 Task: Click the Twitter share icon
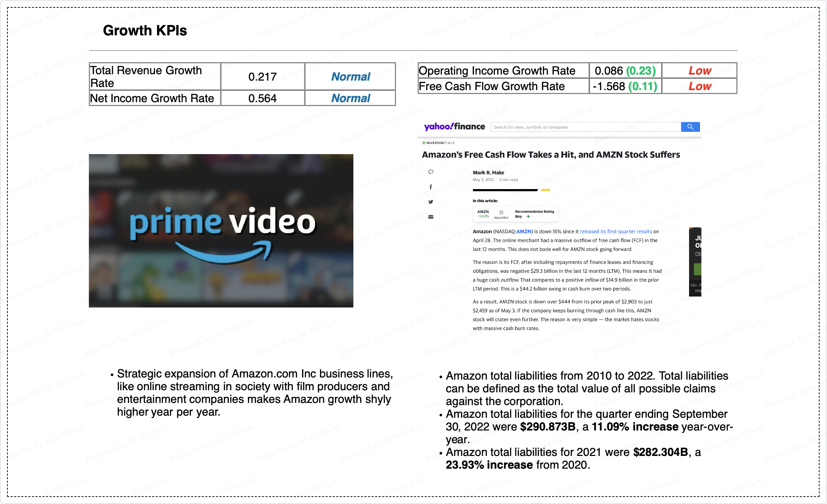point(430,202)
